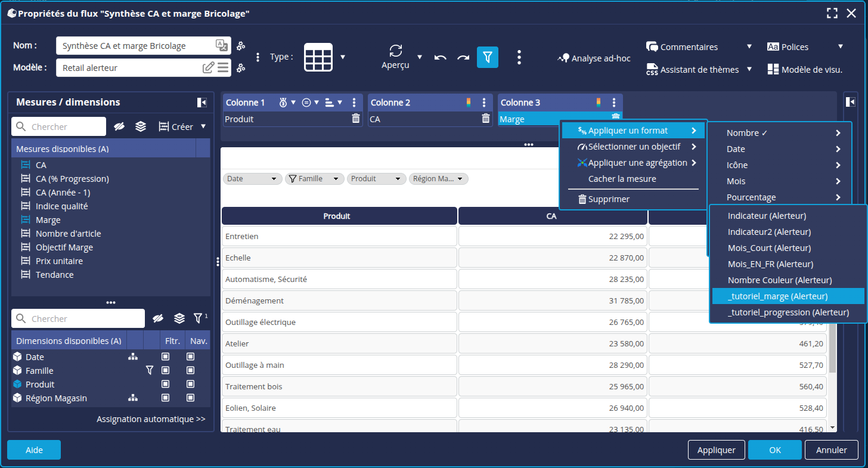
Task: Click the filter icon in the toolbar
Action: pos(487,57)
